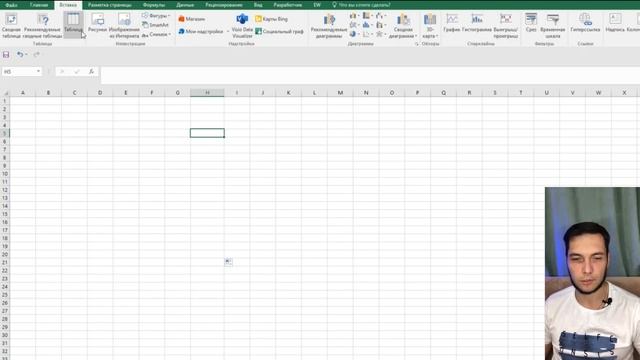The image size is (640, 360).
Task: Open the Диаграммы group dialog launcher
Action: pyautogui.click(x=416, y=44)
